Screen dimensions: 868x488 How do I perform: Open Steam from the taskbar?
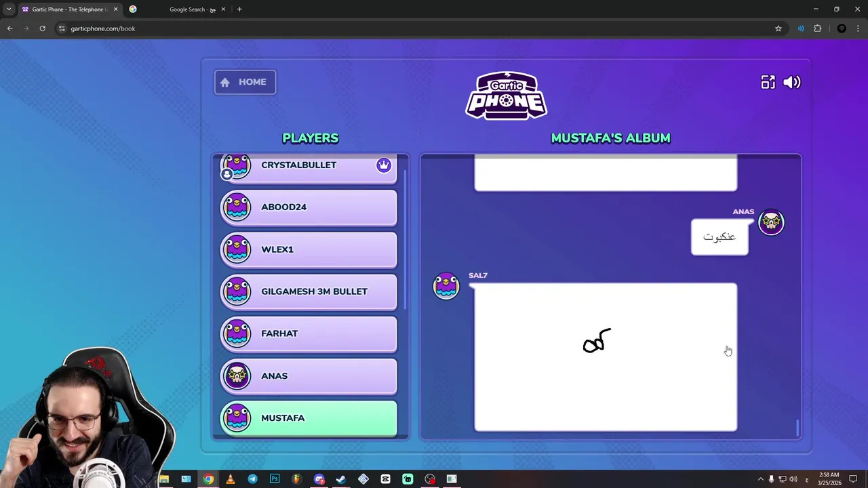(x=341, y=479)
